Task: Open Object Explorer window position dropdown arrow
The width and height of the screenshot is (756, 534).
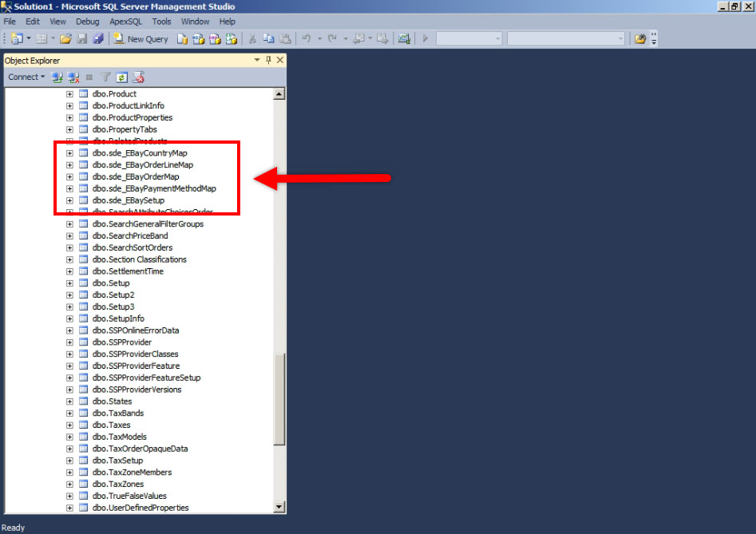Action: point(257,61)
